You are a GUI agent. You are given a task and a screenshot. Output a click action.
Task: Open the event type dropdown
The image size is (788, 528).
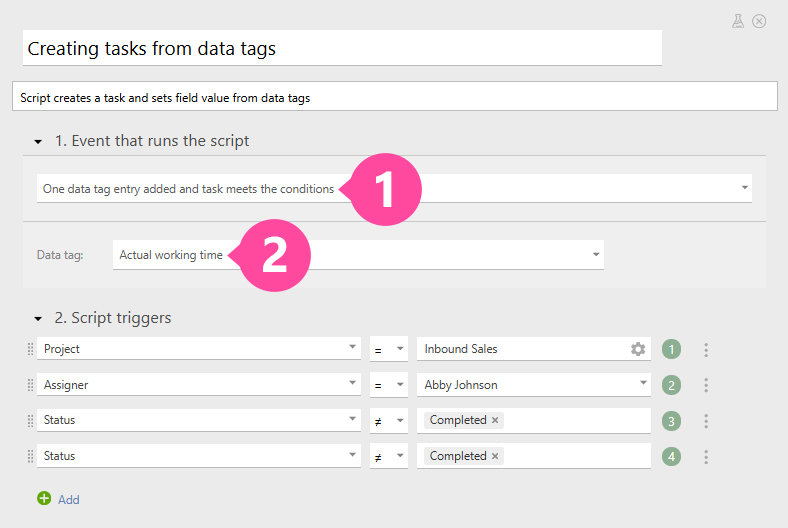(744, 188)
